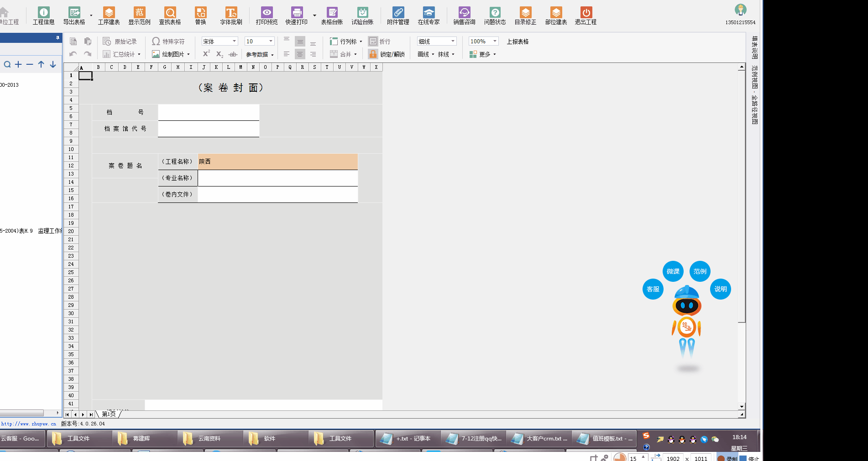Open 查找表格 table search
The height and width of the screenshot is (461, 868).
click(x=170, y=16)
